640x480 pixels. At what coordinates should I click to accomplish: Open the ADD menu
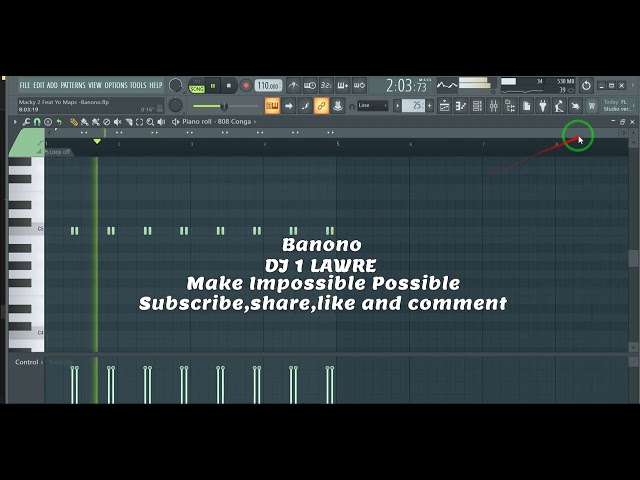tap(52, 85)
